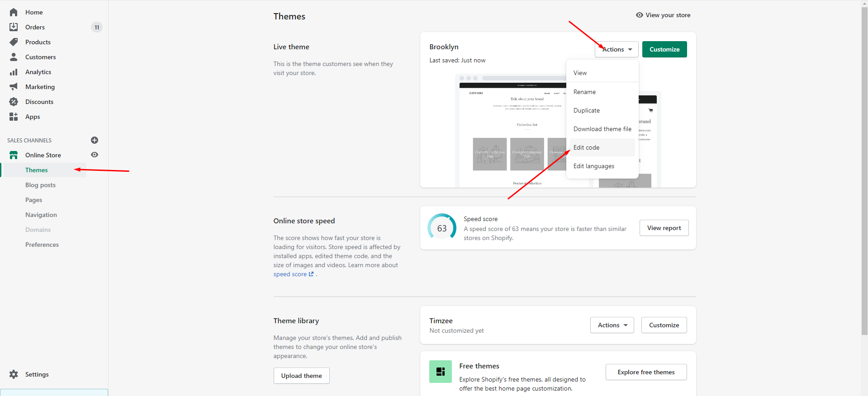Click the Analytics bar chart icon
Viewport: 868px width, 396px height.
[14, 72]
